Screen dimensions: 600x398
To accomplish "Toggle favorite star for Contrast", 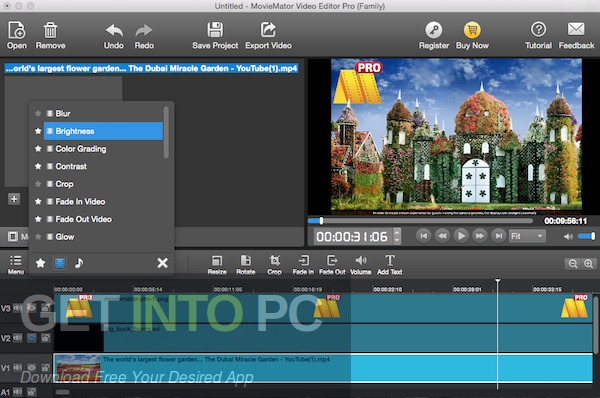I will [38, 166].
